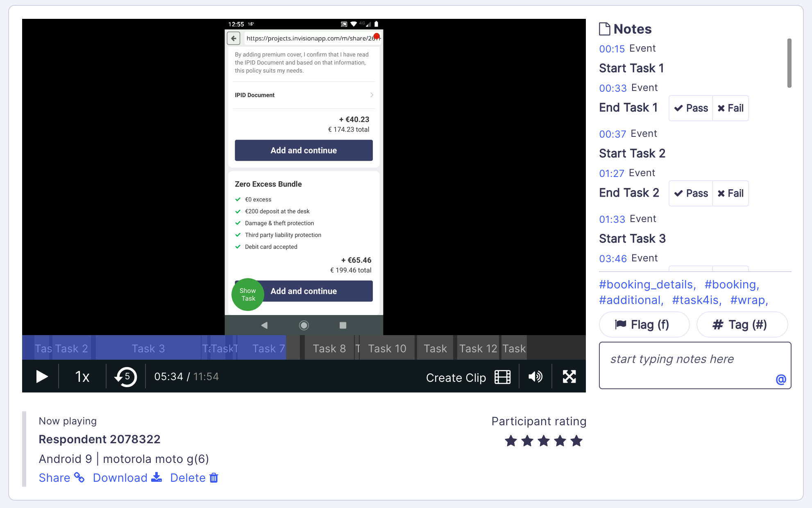This screenshot has width=812, height=508.
Task: Click first star of Participant rating
Action: point(511,441)
